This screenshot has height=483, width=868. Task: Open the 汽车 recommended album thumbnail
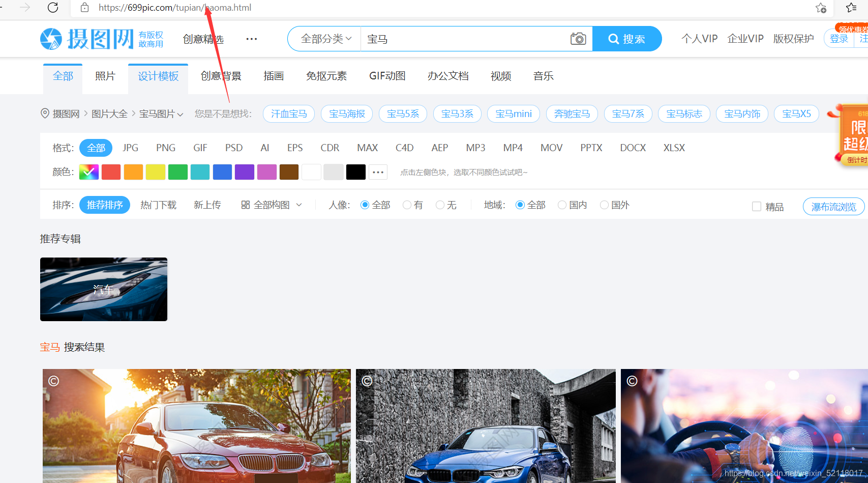pyautogui.click(x=104, y=289)
